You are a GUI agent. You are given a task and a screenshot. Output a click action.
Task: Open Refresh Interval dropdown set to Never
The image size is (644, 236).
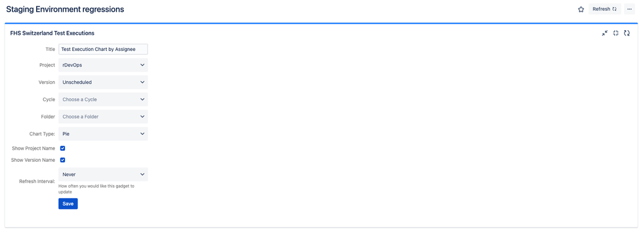(103, 174)
